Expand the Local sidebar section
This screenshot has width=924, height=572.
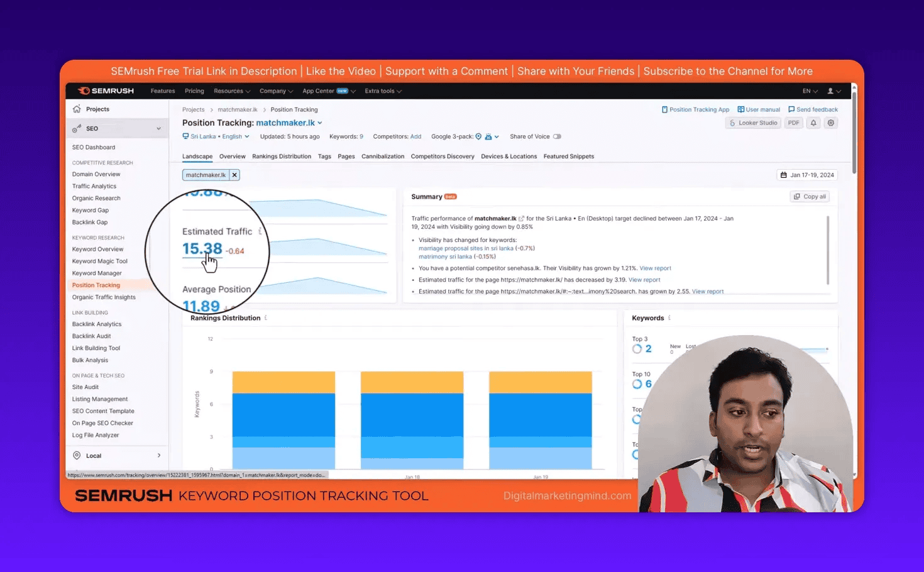158,456
